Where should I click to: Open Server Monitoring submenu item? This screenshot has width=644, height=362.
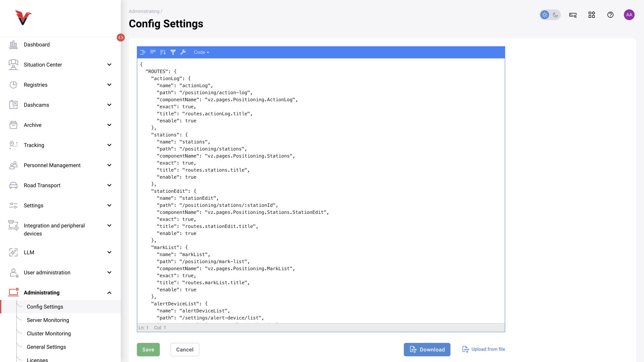point(48,320)
